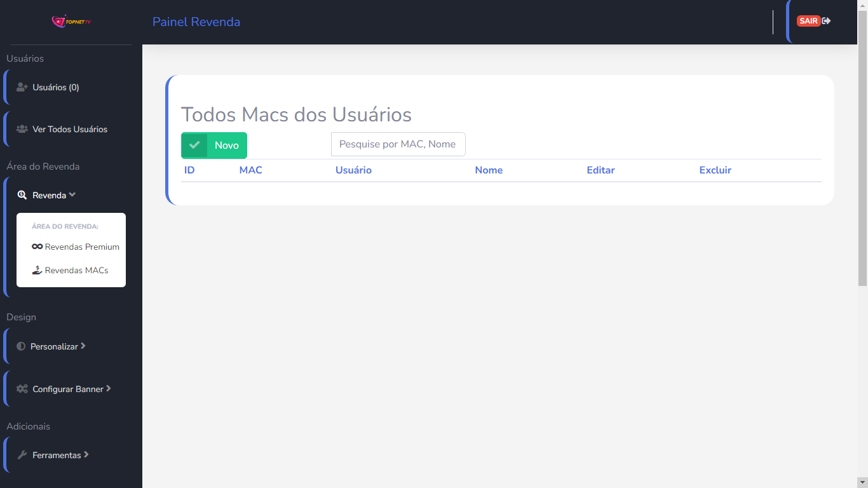Click the infinity icon beside Revendas Premium
The width and height of the screenshot is (868, 488).
pyautogui.click(x=37, y=247)
